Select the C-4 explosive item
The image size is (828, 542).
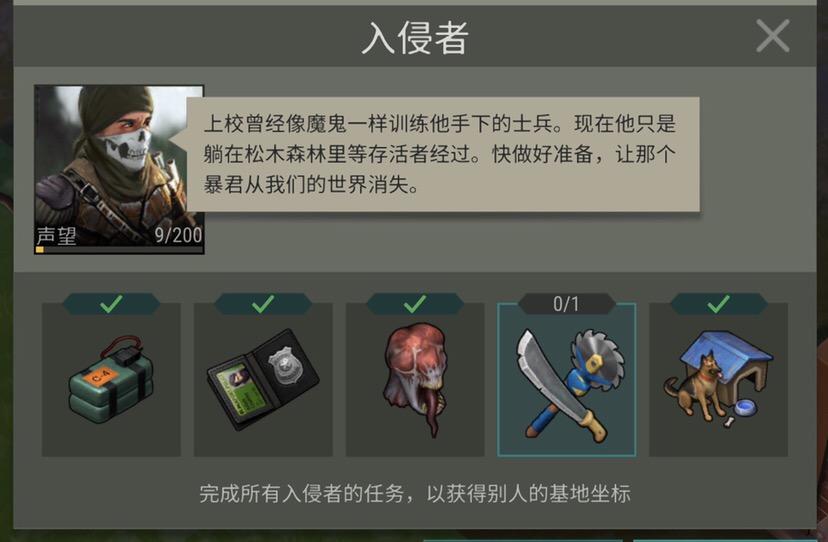coord(111,380)
